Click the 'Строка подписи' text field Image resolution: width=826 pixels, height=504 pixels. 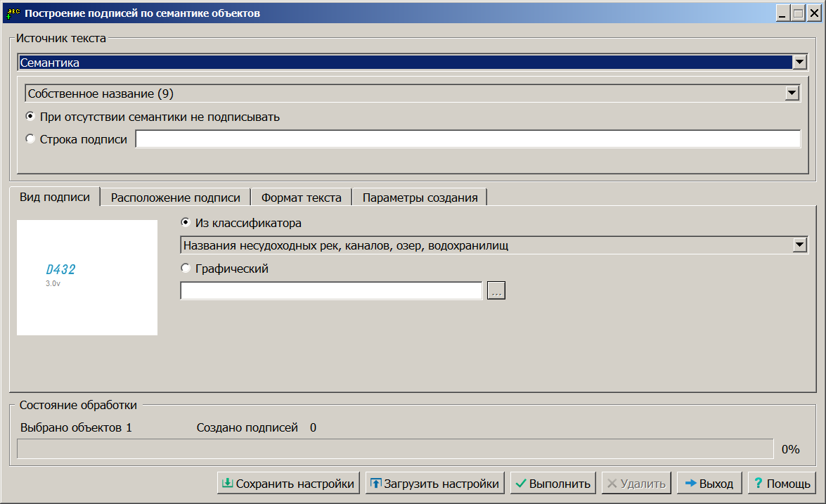click(x=467, y=139)
